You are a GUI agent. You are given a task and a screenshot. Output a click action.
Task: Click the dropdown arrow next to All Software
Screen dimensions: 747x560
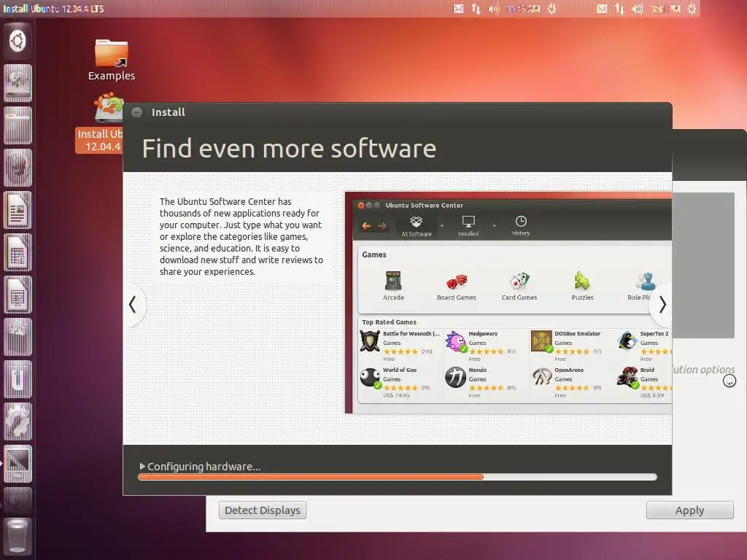click(441, 226)
